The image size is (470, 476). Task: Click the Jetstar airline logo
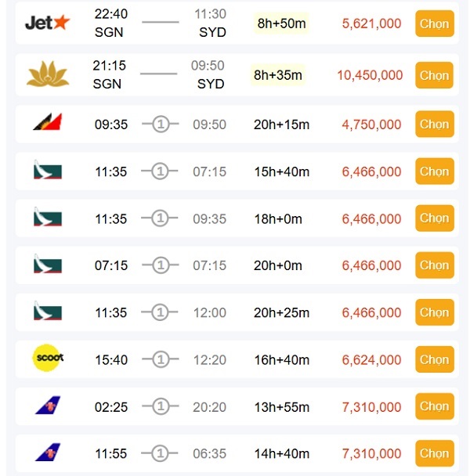47,23
